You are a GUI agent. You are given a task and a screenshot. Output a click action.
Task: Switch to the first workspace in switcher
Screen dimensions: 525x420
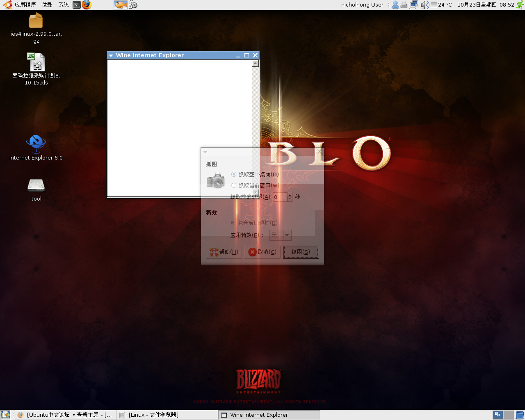pyautogui.click(x=498, y=415)
